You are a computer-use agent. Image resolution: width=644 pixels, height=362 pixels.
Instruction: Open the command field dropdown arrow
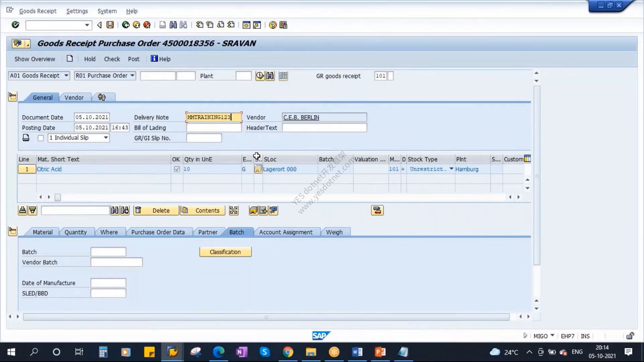87,25
